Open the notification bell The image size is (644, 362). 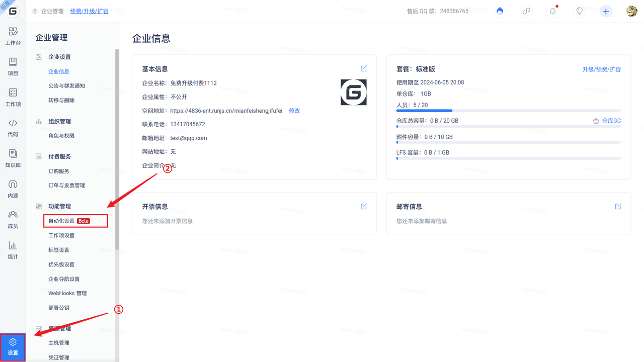553,11
